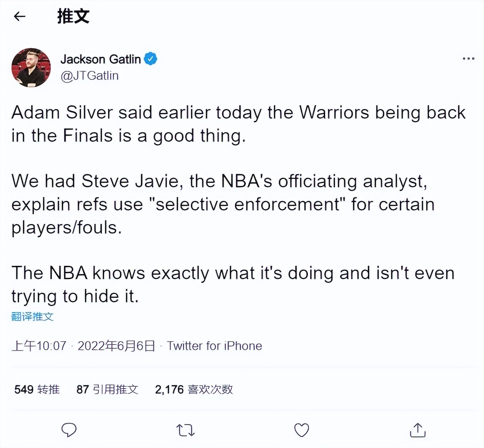Open the three-dot more options menu

point(468,59)
